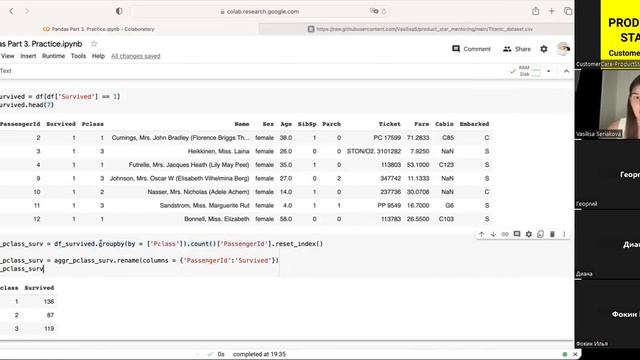Viewport: 640px width, 360px height.
Task: Open Safari's share sheet icon
Action: (536, 11)
